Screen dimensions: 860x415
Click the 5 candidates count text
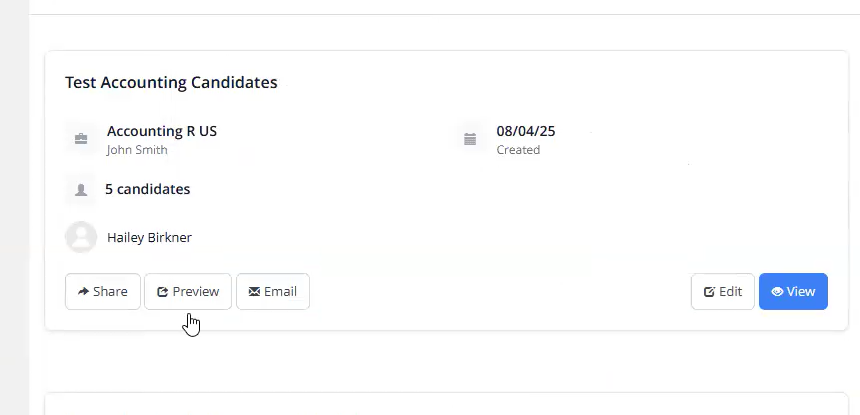point(147,189)
